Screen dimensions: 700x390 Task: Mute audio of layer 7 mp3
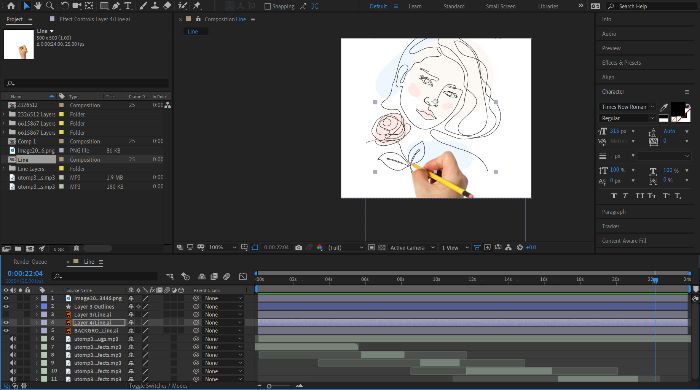click(13, 347)
